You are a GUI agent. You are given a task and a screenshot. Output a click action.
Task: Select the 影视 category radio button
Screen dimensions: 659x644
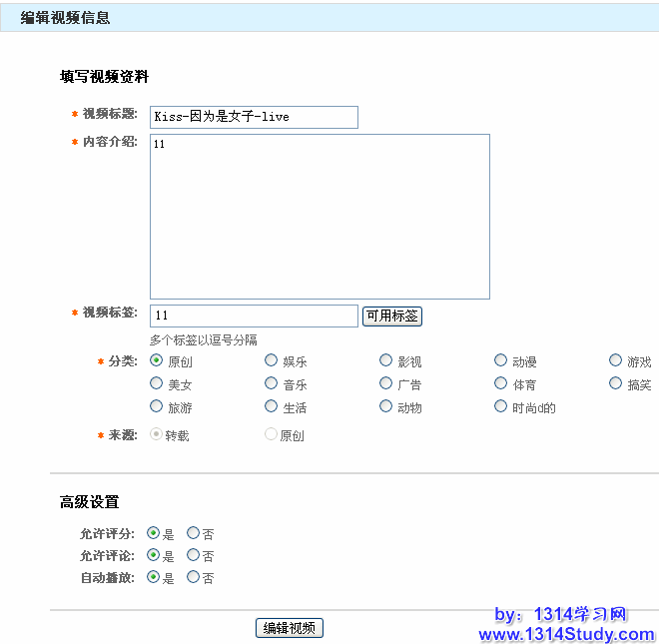tap(386, 360)
